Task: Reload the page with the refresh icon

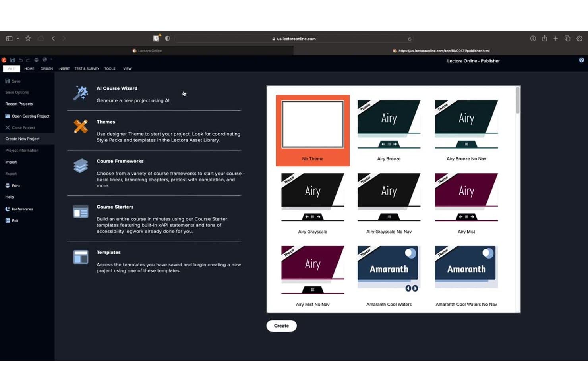Action: coord(409,39)
